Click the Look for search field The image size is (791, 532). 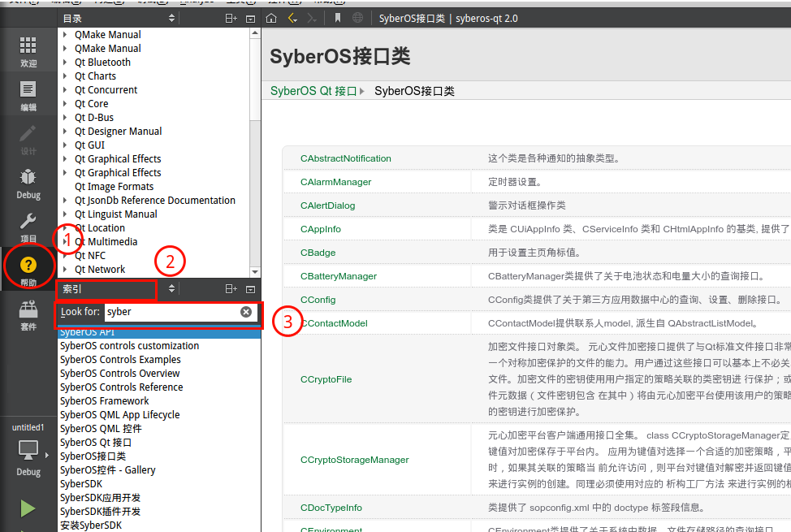[171, 312]
